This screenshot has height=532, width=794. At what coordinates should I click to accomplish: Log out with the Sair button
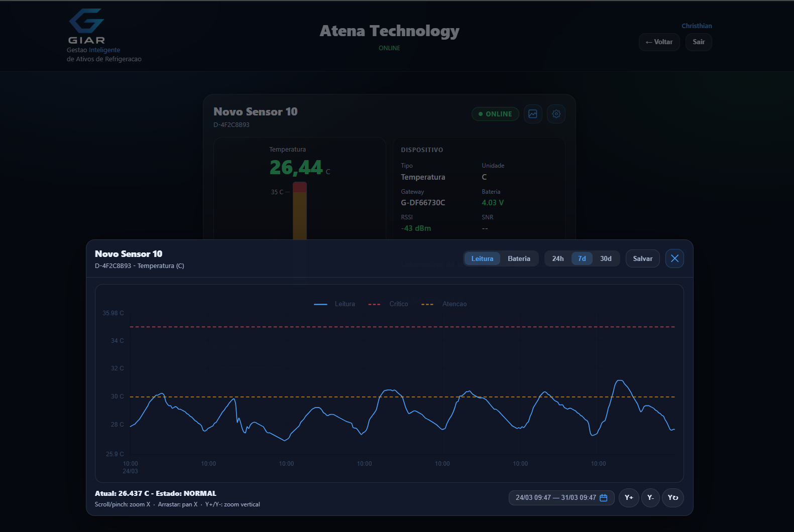[698, 42]
